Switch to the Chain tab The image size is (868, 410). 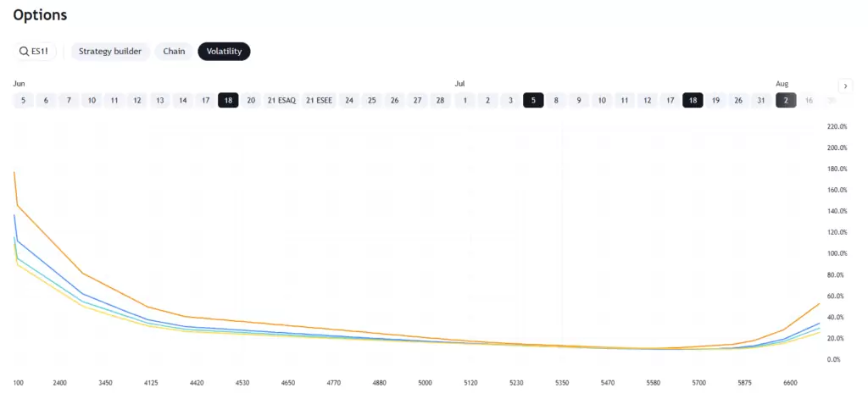(174, 52)
